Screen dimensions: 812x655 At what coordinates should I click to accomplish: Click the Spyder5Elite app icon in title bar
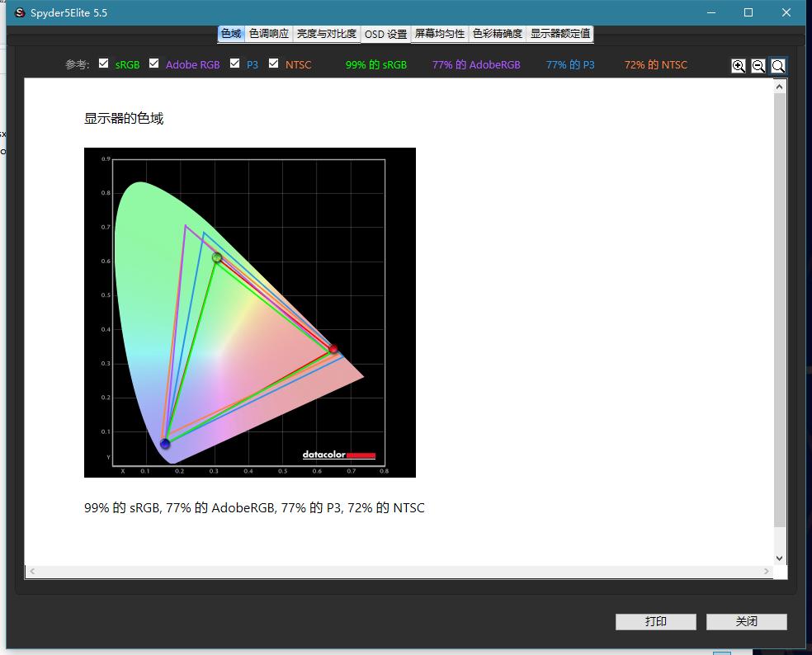coord(20,12)
